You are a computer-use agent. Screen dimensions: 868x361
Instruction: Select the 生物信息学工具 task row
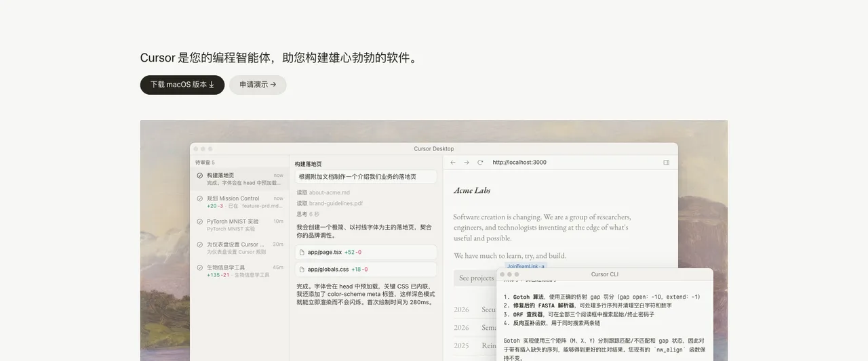pos(239,271)
